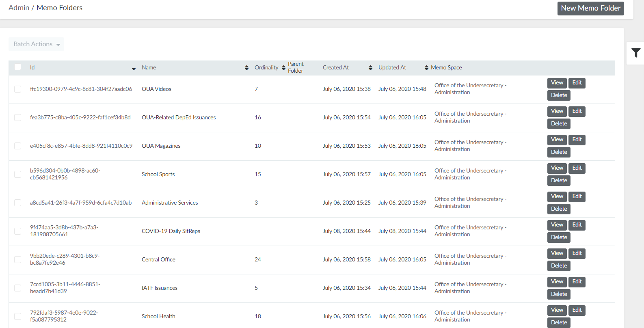
Task: Click the Memo Space column header
Action: tap(446, 68)
